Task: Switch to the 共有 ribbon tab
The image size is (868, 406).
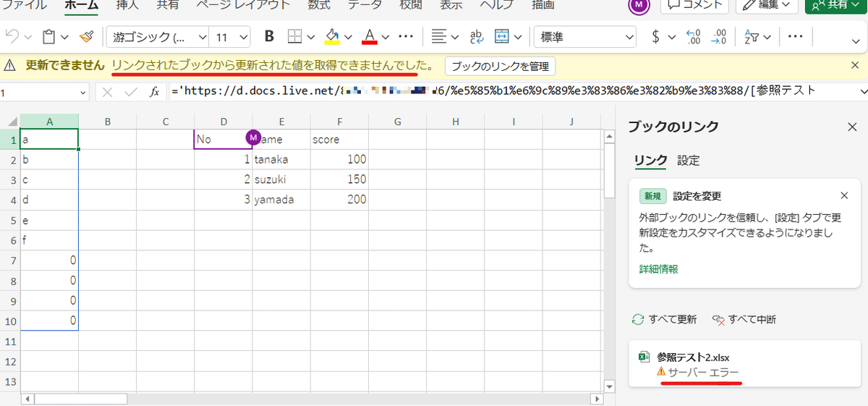Action: pyautogui.click(x=169, y=5)
